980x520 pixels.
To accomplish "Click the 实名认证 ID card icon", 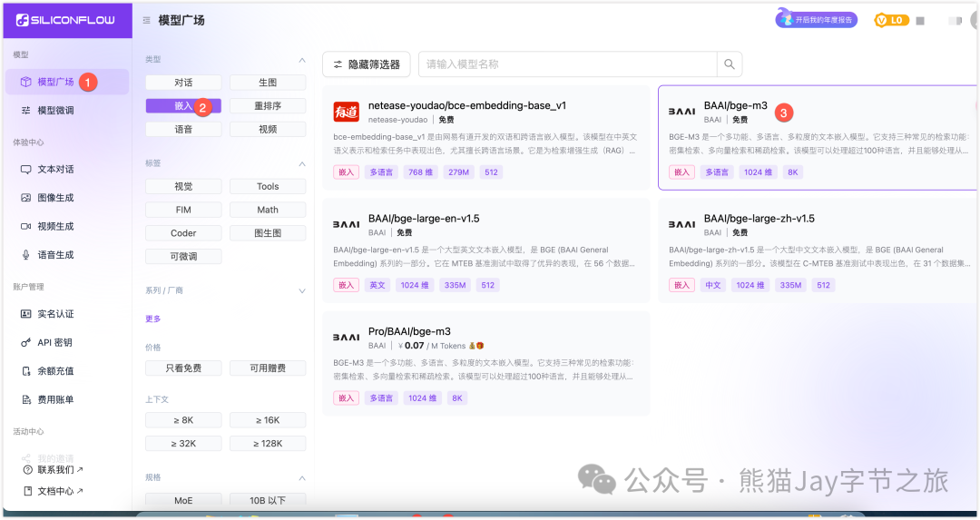I will (x=25, y=314).
